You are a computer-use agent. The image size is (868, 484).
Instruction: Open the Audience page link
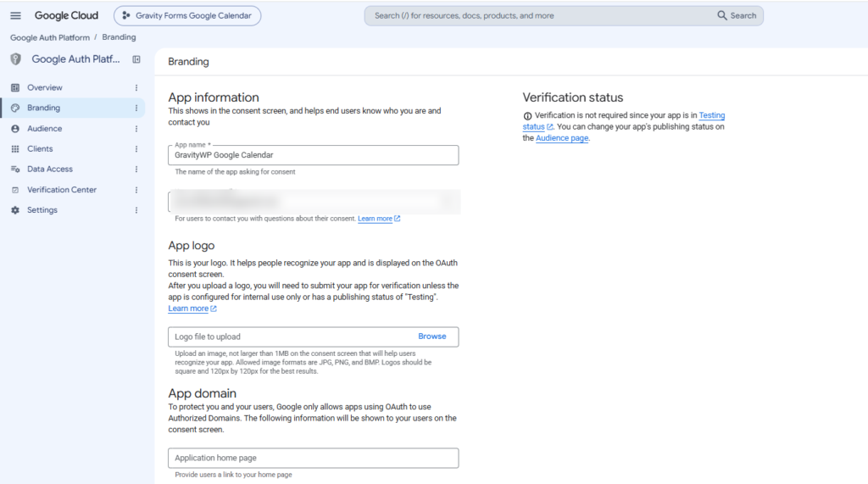(562, 138)
